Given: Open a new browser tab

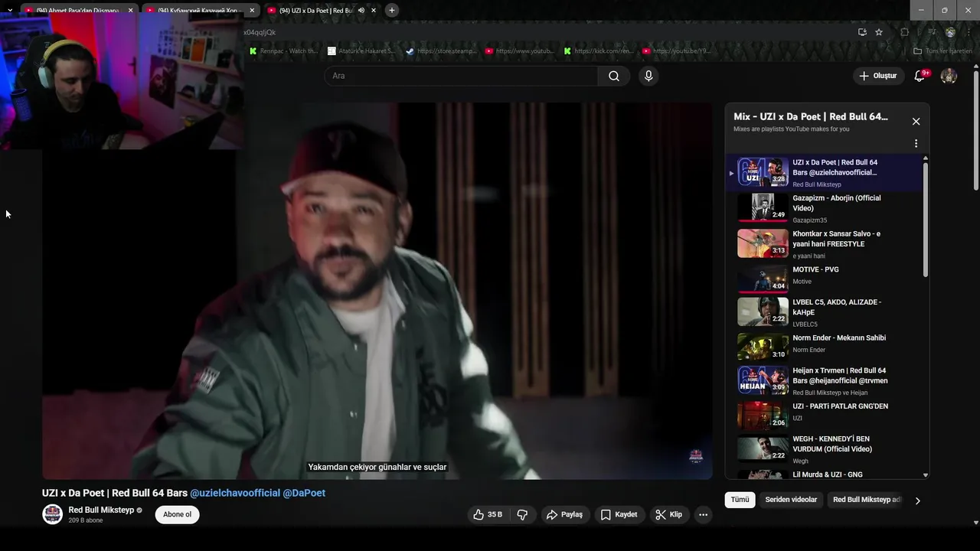Looking at the screenshot, I should (x=392, y=10).
